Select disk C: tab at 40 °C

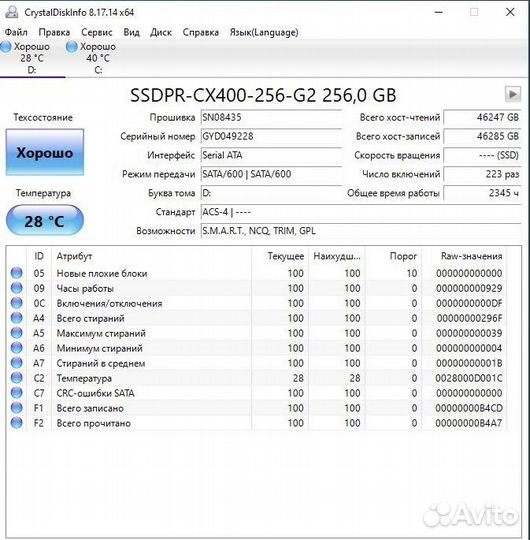pyautogui.click(x=98, y=58)
